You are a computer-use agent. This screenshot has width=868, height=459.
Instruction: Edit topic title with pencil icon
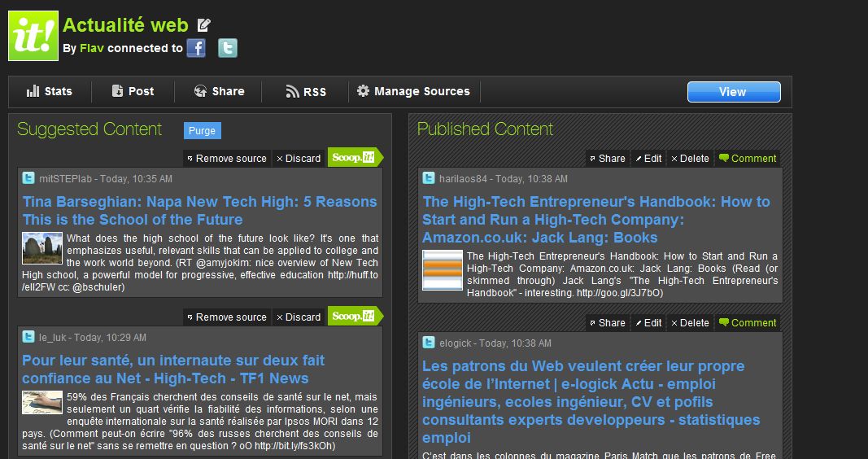tap(203, 25)
